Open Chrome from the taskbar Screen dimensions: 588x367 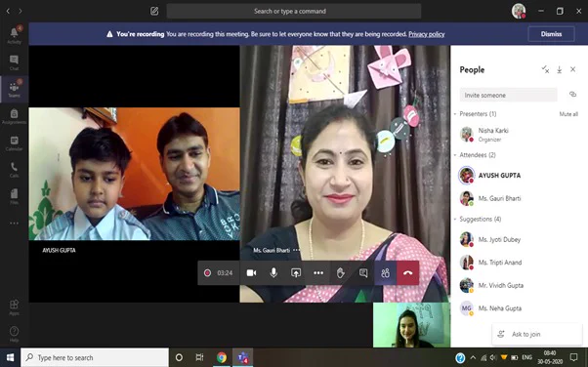222,357
